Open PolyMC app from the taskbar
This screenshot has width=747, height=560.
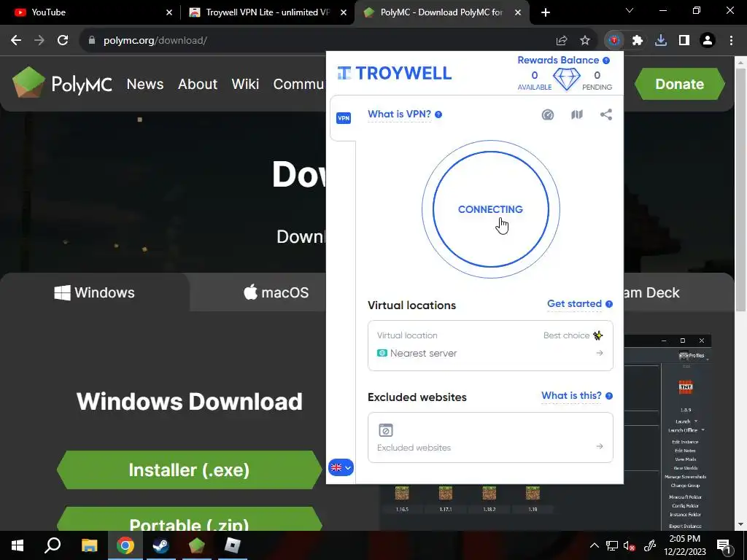click(x=196, y=545)
